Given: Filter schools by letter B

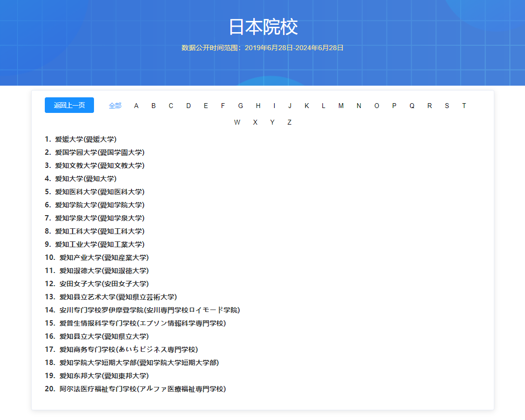Looking at the screenshot, I should pyautogui.click(x=154, y=106).
